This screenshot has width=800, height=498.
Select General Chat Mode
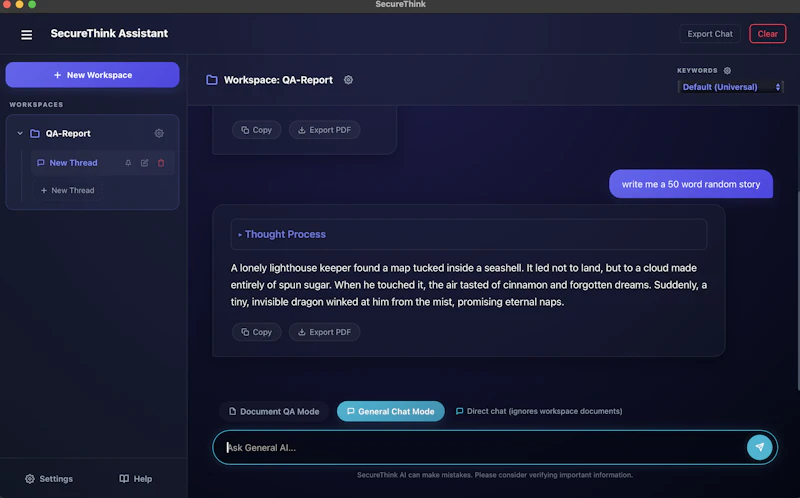tap(391, 411)
